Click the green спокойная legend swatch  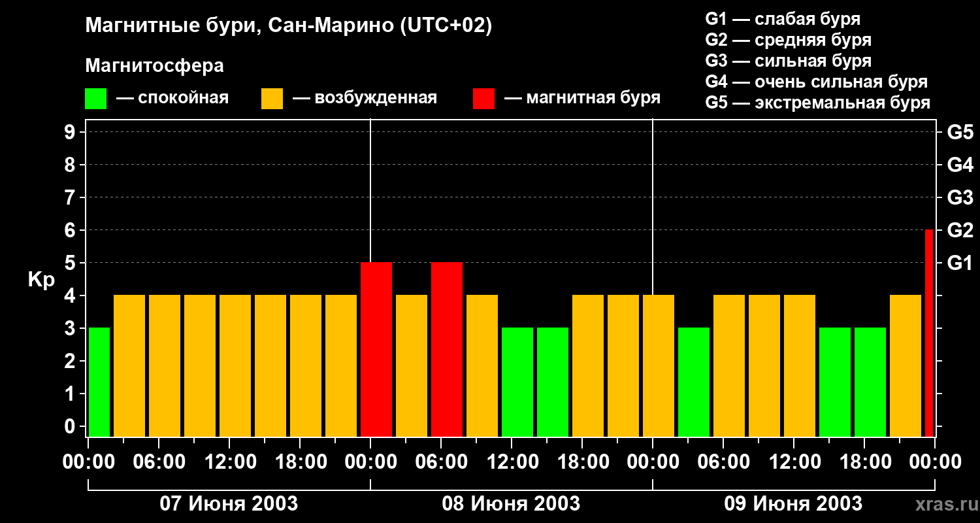[95, 99]
